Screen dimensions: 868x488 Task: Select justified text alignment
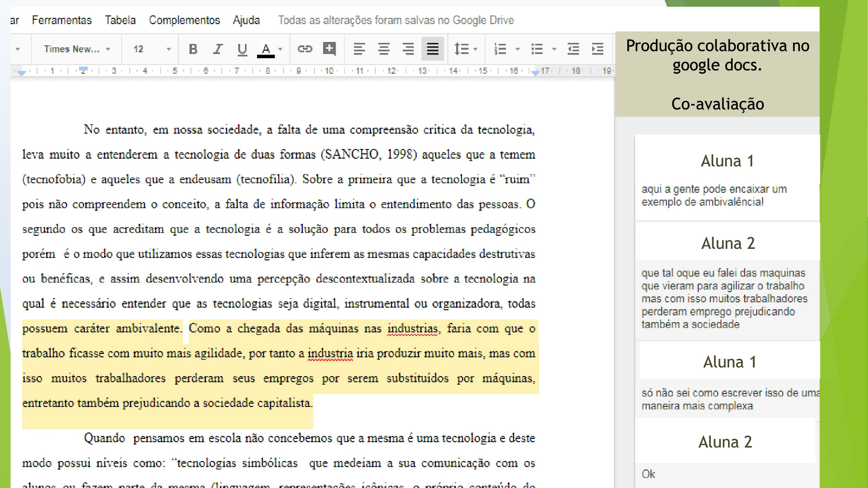pos(433,49)
